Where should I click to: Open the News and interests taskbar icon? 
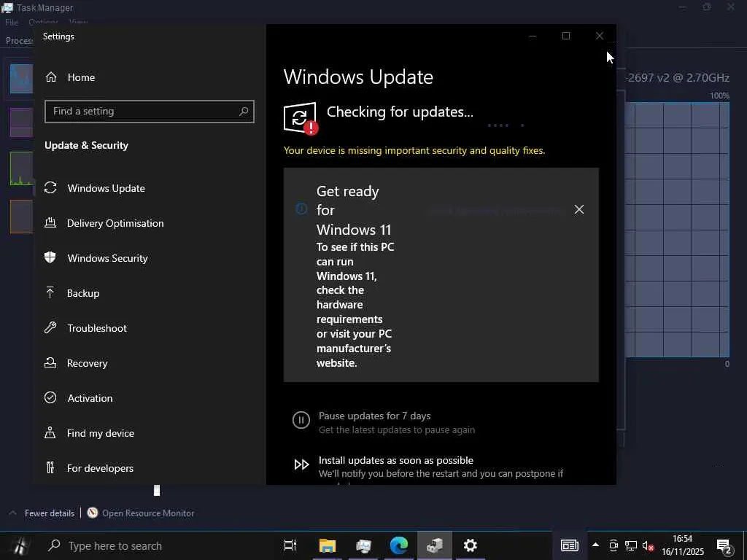(x=570, y=545)
